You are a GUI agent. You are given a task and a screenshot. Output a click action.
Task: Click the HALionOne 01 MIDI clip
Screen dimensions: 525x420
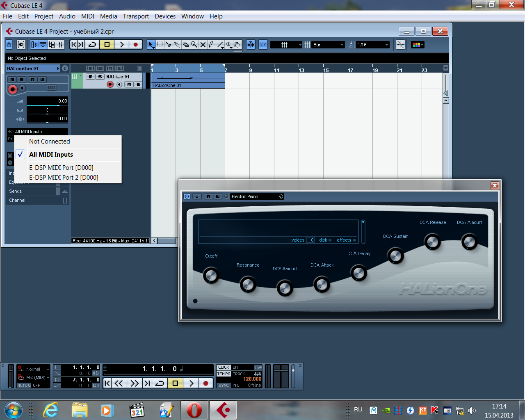coord(188,80)
